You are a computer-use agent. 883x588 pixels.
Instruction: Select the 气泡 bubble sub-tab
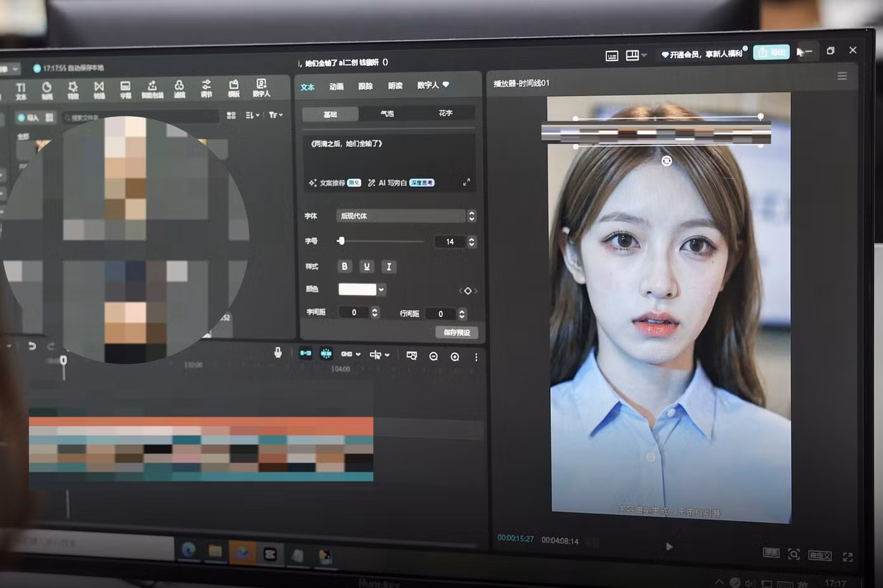point(388,114)
